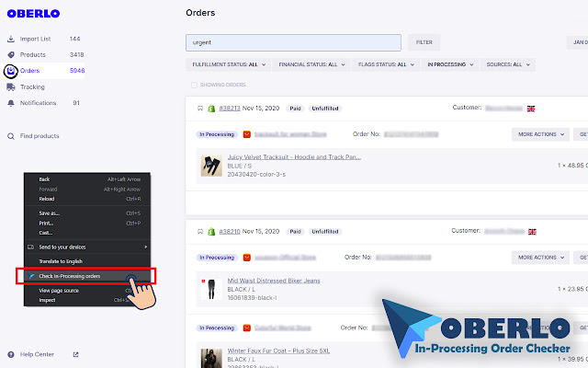The image size is (588, 368).
Task: Click the orders search field containing urgent
Action: 293,43
